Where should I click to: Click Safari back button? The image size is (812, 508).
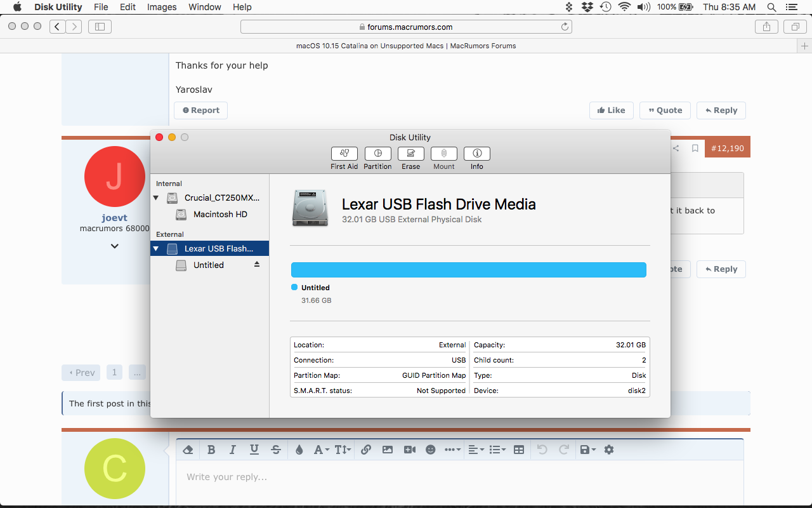(58, 27)
